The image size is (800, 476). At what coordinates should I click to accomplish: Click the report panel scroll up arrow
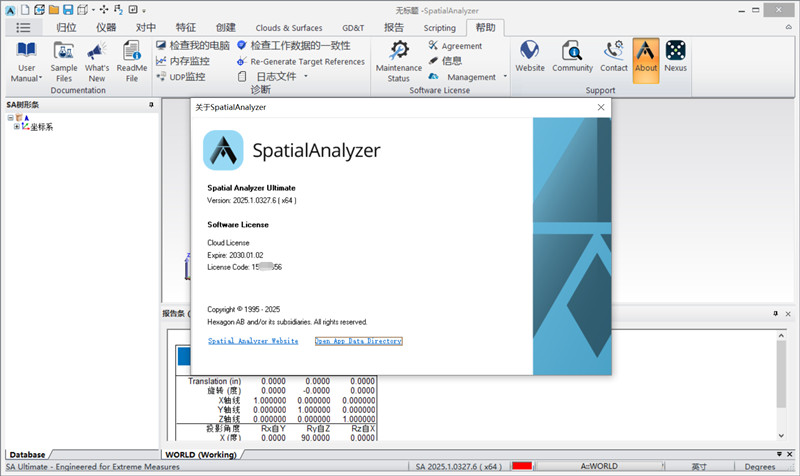point(781,335)
